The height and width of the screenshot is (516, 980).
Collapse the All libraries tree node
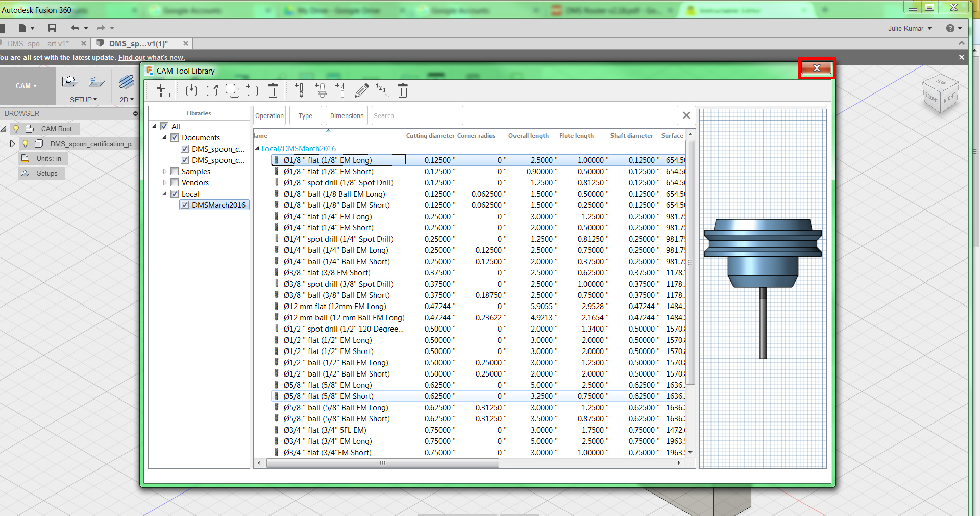(x=155, y=126)
